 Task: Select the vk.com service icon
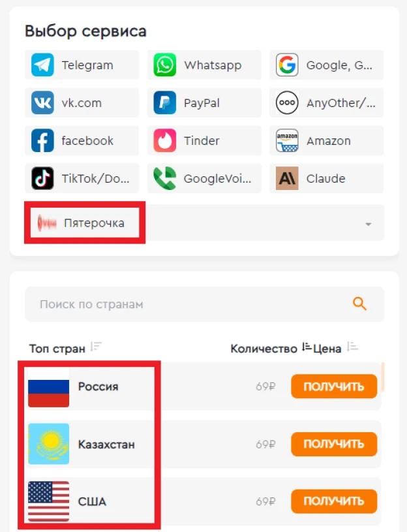[42, 102]
